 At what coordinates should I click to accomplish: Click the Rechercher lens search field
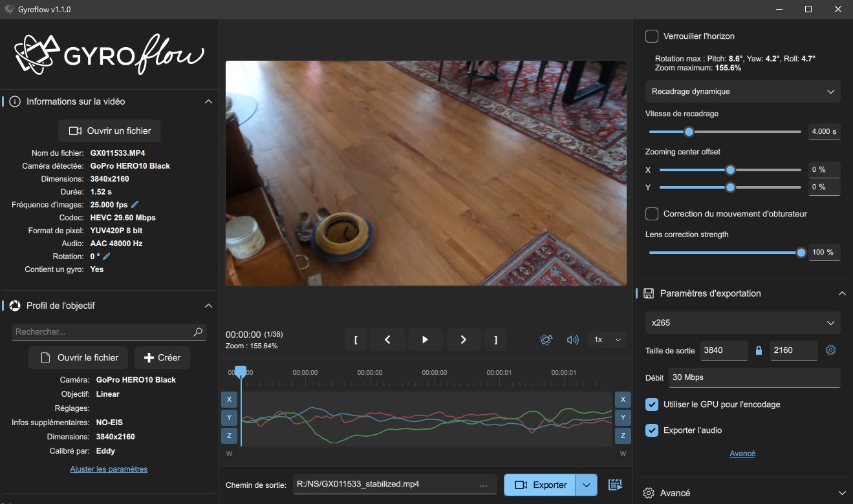(x=109, y=331)
